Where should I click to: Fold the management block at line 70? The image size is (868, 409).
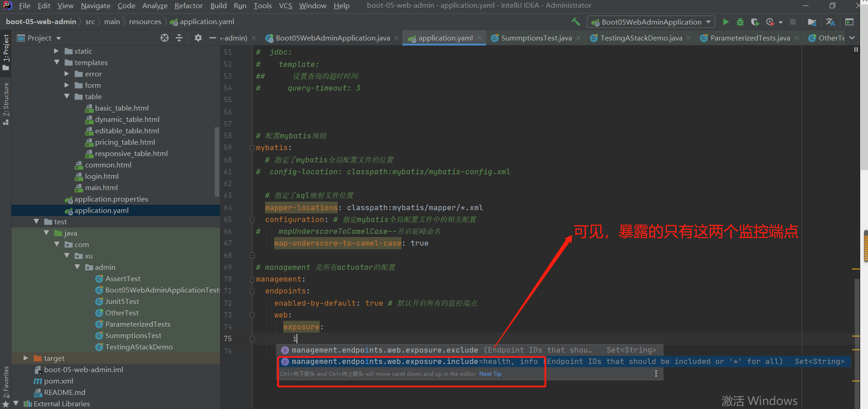coord(252,279)
